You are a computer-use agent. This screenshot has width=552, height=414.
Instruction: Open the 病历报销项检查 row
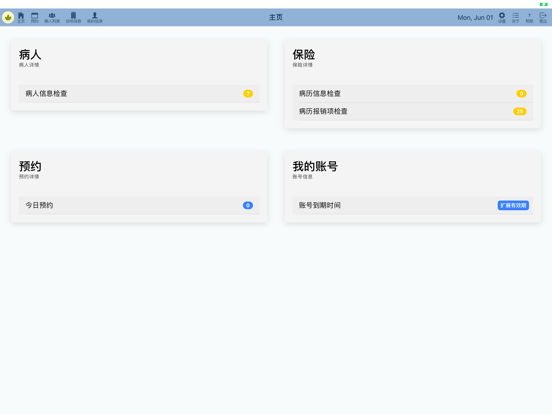click(413, 111)
